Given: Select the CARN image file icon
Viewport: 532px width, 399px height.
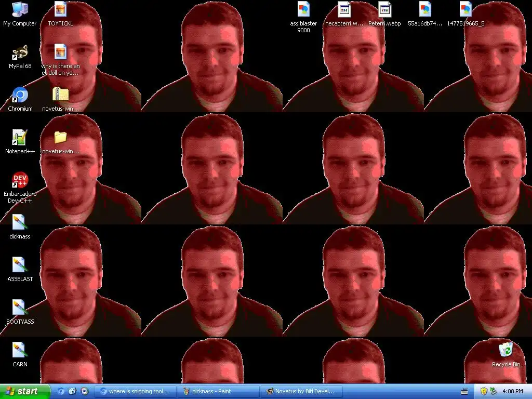Looking at the screenshot, I should pyautogui.click(x=20, y=351).
